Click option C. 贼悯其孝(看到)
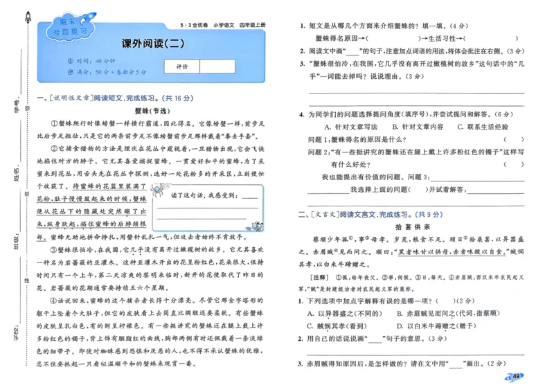The image size is (554, 392). point(337,326)
